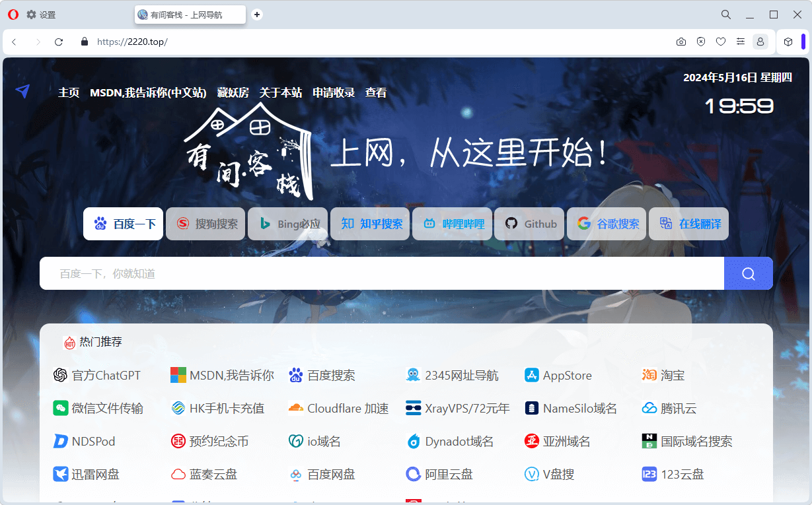
Task: Open the NDSPod link
Action: point(85,442)
